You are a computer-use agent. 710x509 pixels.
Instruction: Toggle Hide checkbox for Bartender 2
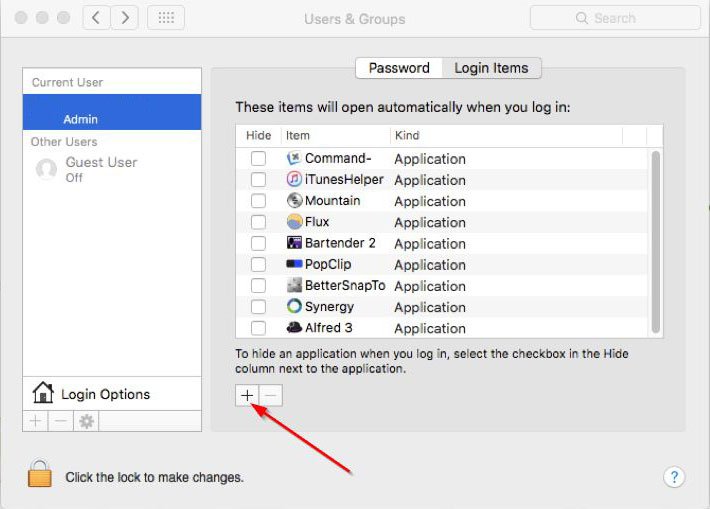pyautogui.click(x=258, y=243)
